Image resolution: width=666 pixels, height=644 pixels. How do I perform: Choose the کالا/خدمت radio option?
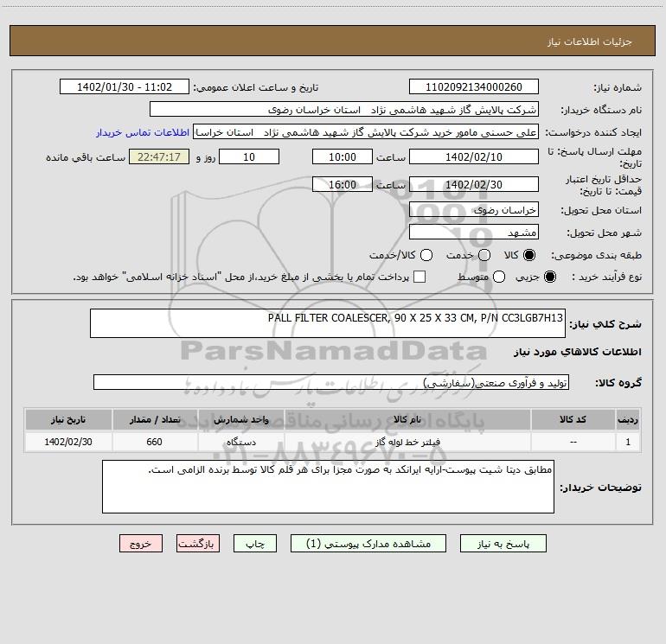pos(425,256)
